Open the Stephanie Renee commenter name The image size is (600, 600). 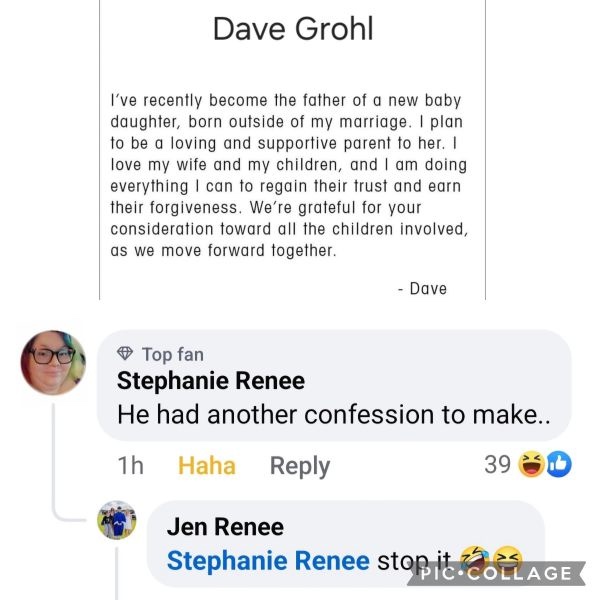click(211, 381)
